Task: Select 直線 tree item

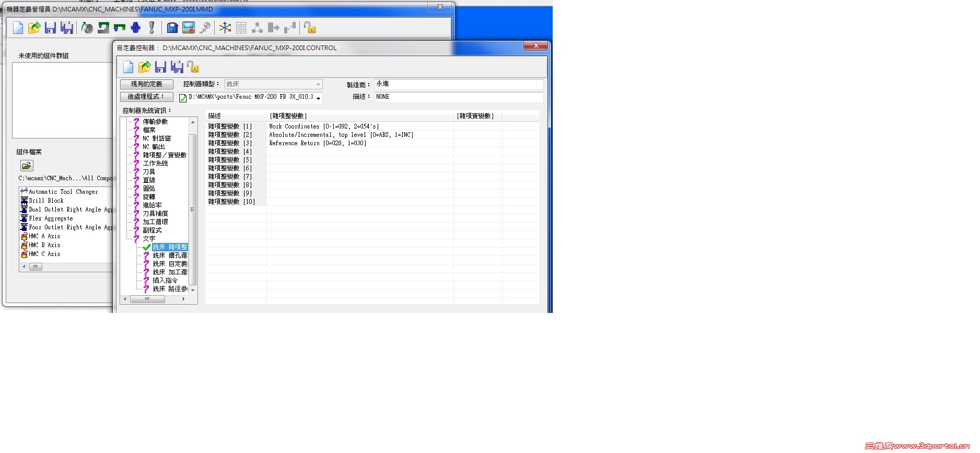Action: (x=149, y=180)
